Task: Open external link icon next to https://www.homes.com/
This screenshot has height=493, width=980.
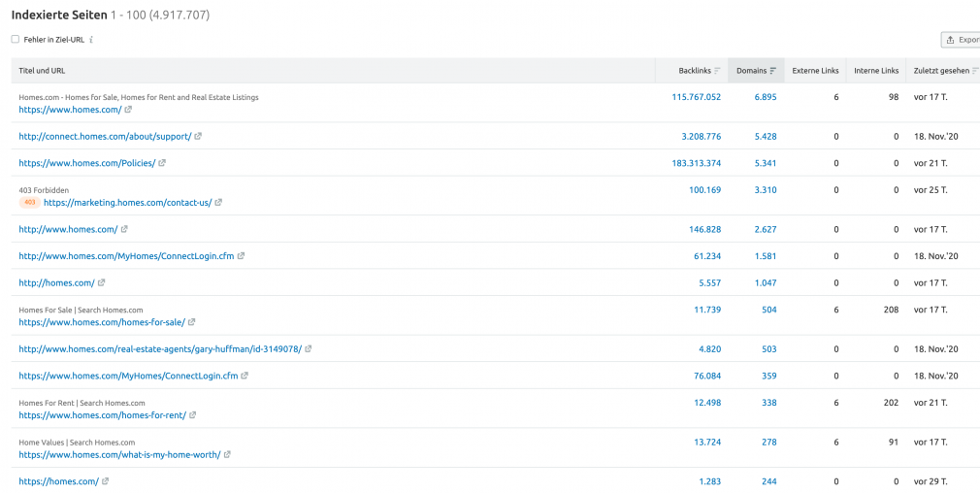Action: tap(128, 110)
